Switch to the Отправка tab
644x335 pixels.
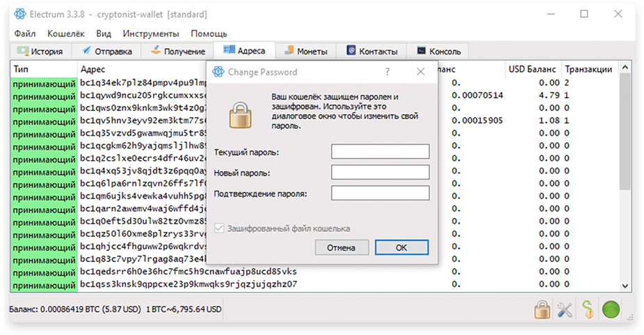[106, 51]
